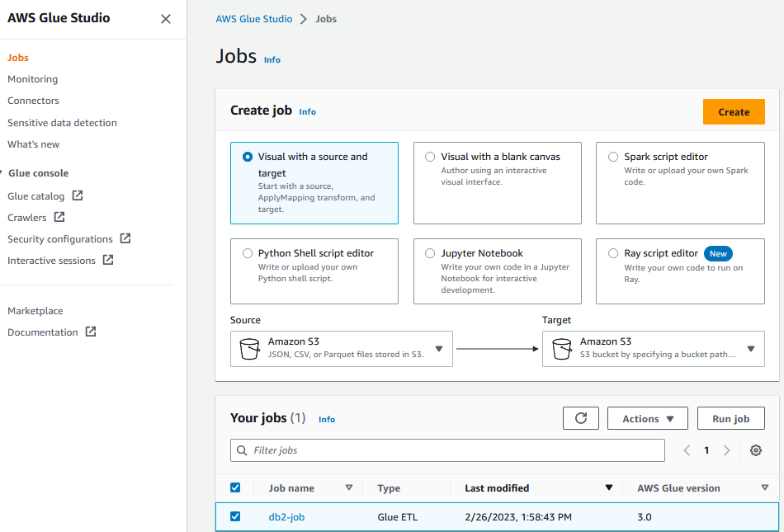
Task: Open Jobs in the sidebar
Action: (18, 58)
